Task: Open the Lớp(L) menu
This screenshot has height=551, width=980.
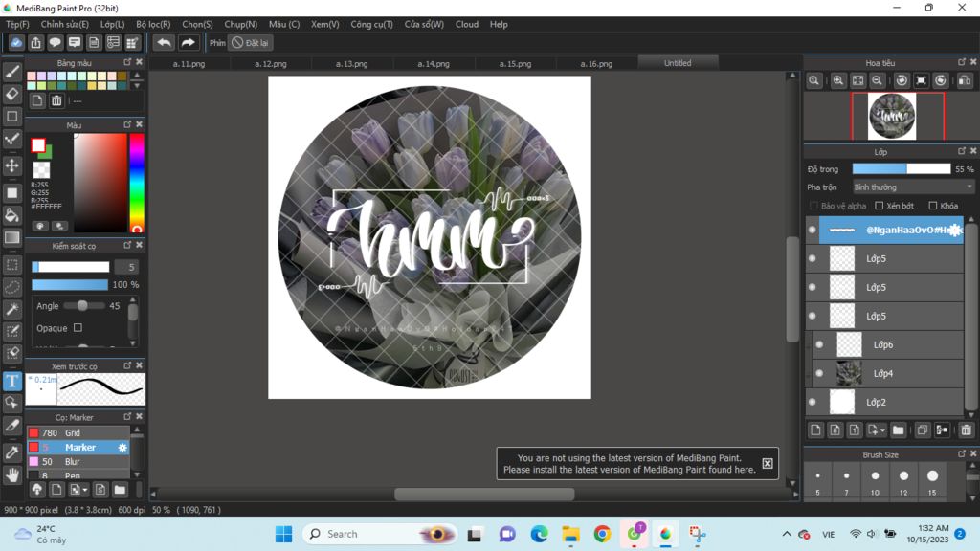Action: click(113, 24)
